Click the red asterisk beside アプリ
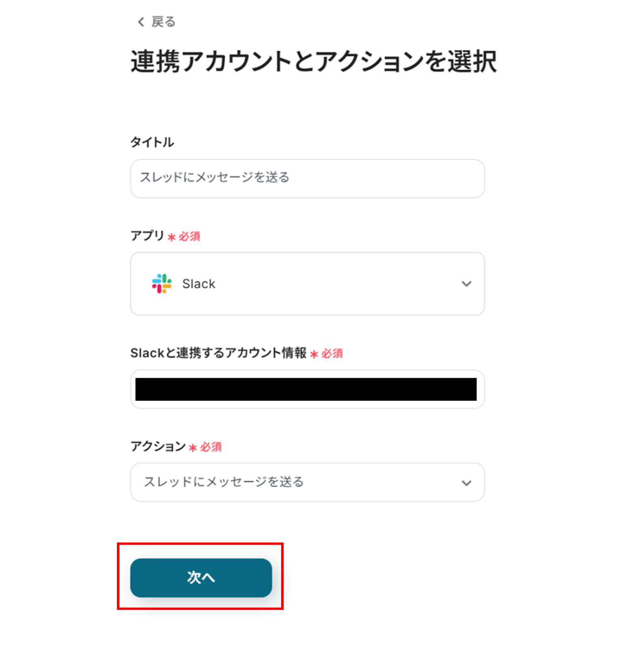Screen dimensions: 644x647 [x=172, y=237]
